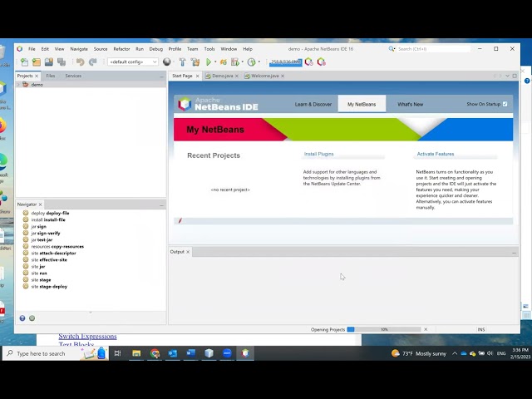Screen dimensions: 532x399
Task: Switch to the Services tab
Action: click(73, 76)
